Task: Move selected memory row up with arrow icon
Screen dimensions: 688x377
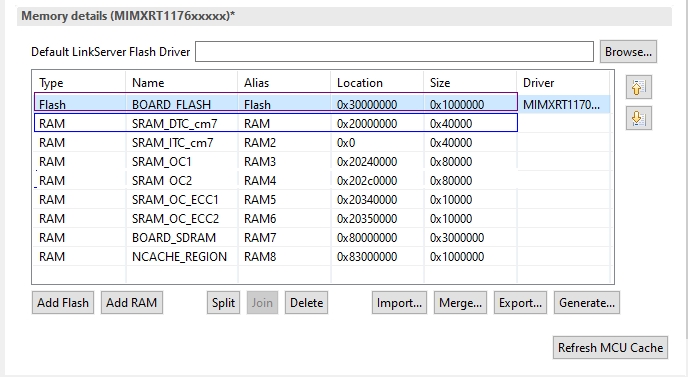Action: click(638, 87)
